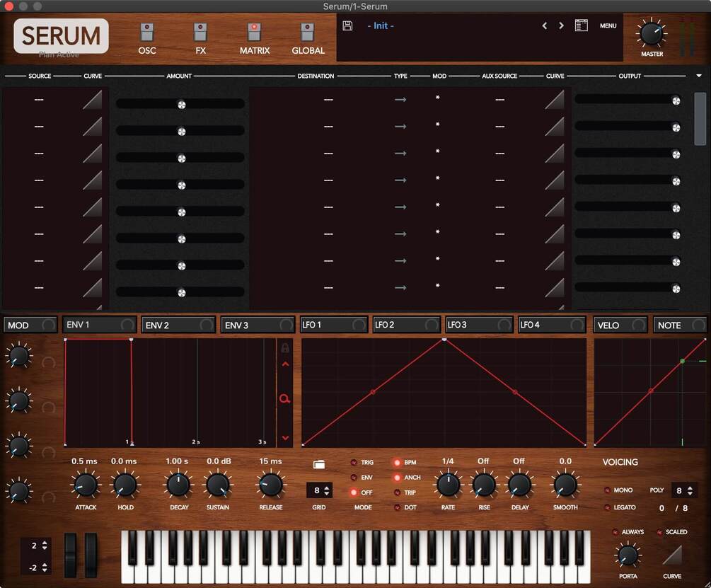Select the LFO 3 tab

click(x=479, y=325)
